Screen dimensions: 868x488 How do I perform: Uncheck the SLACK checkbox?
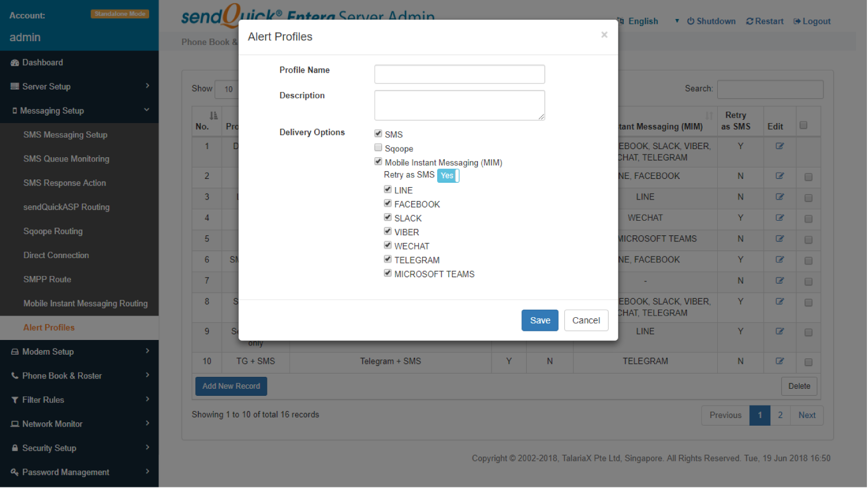point(387,217)
